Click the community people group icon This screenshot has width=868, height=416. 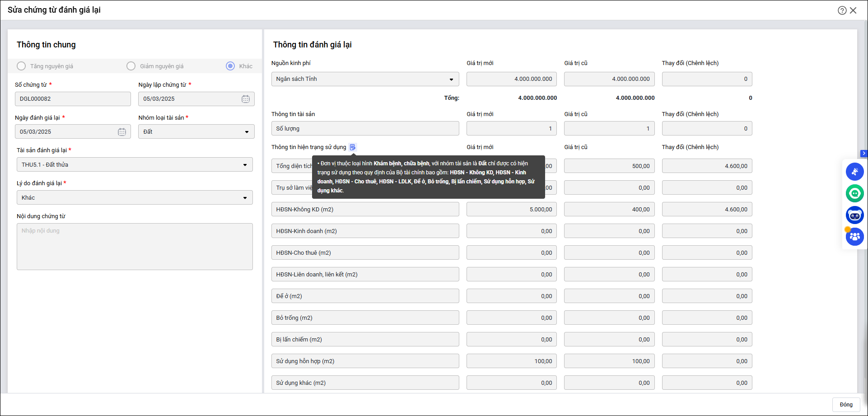coord(854,236)
